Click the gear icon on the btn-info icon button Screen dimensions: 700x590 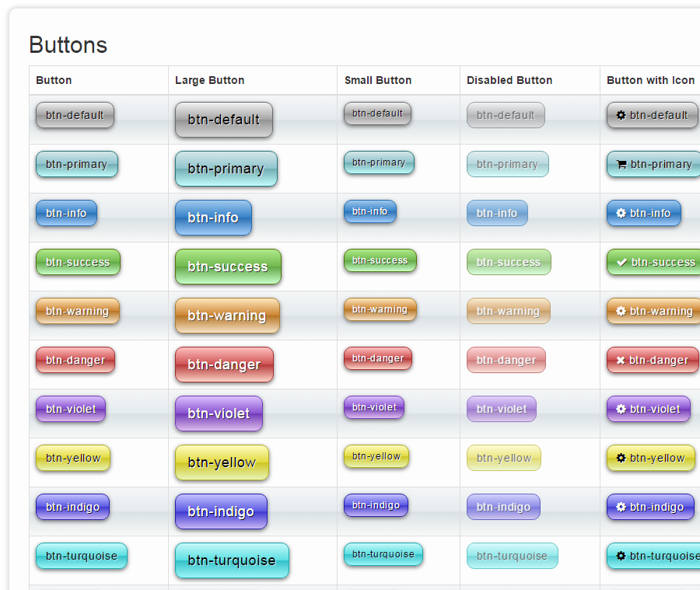click(x=621, y=213)
